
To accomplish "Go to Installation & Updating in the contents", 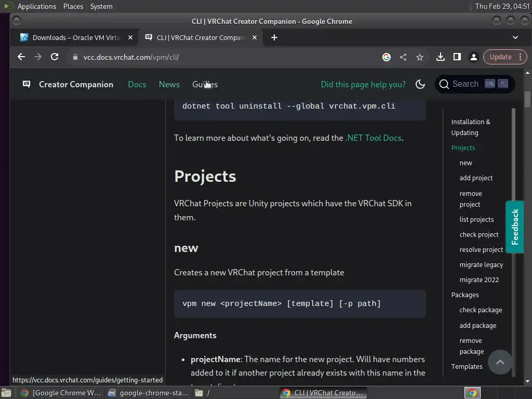I will (x=471, y=127).
